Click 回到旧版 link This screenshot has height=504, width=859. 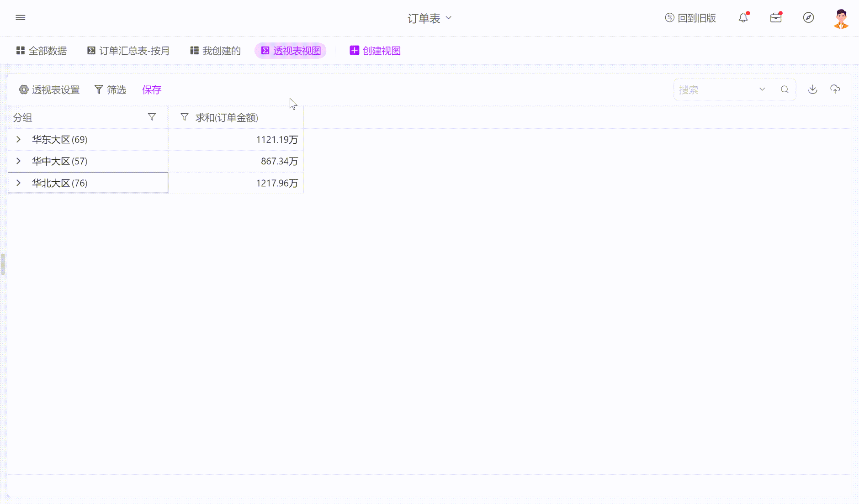(690, 18)
